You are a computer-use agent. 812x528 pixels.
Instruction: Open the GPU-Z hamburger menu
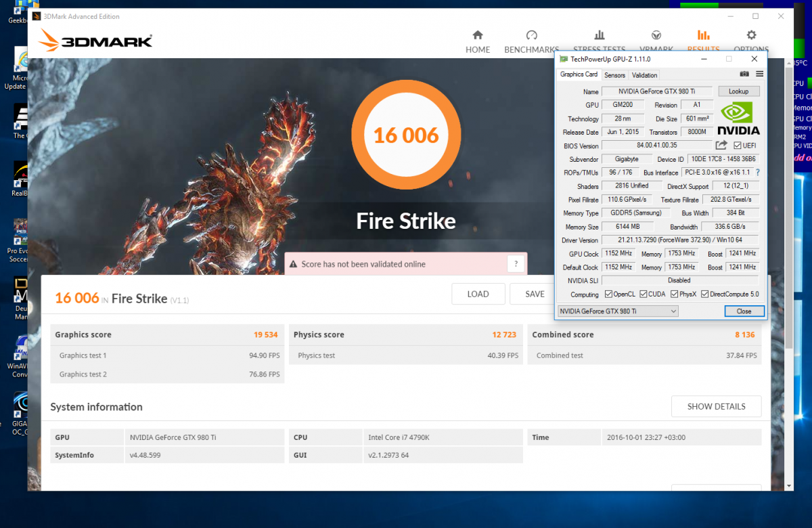point(760,74)
